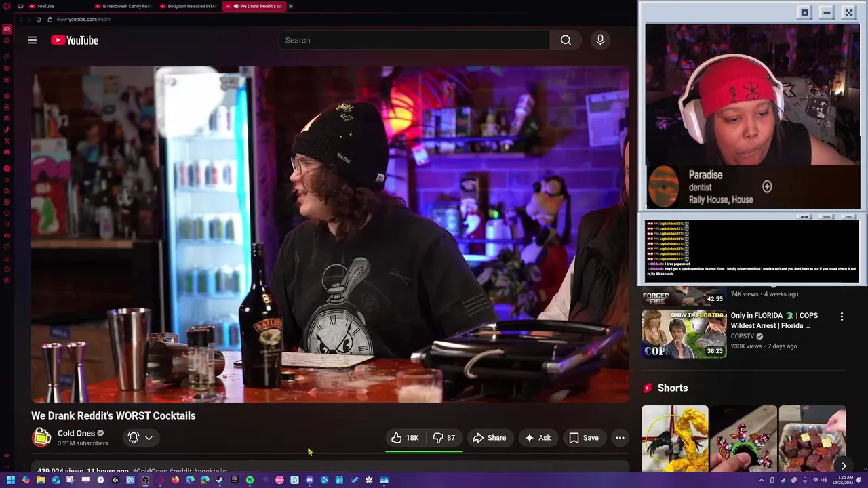The image size is (868, 488).
Task: Play the Forged in Fire 42:55 thumbnail
Action: point(684,297)
